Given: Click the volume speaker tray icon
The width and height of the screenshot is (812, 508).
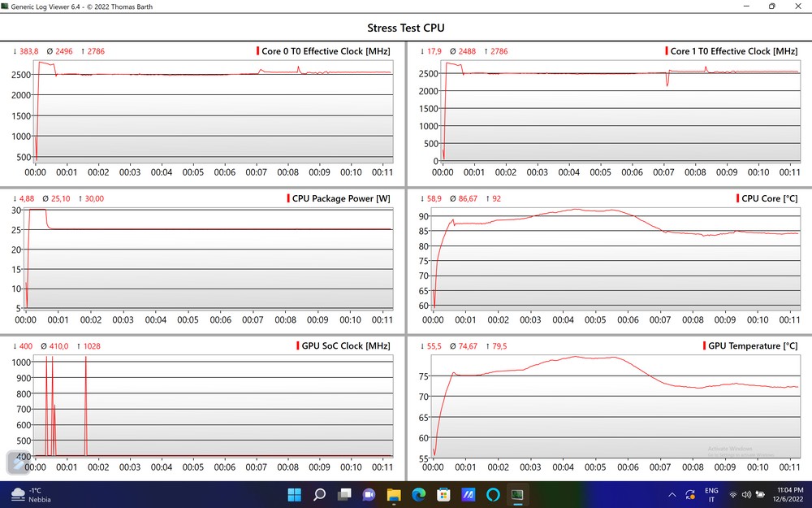Looking at the screenshot, I should pyautogui.click(x=746, y=495).
